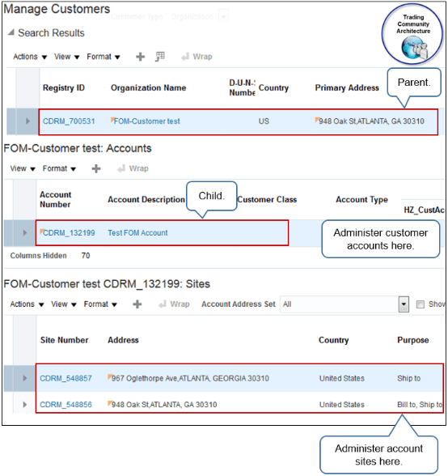The image size is (448, 476).
Task: Expand the CDRM_548857 site row
Action: point(25,378)
